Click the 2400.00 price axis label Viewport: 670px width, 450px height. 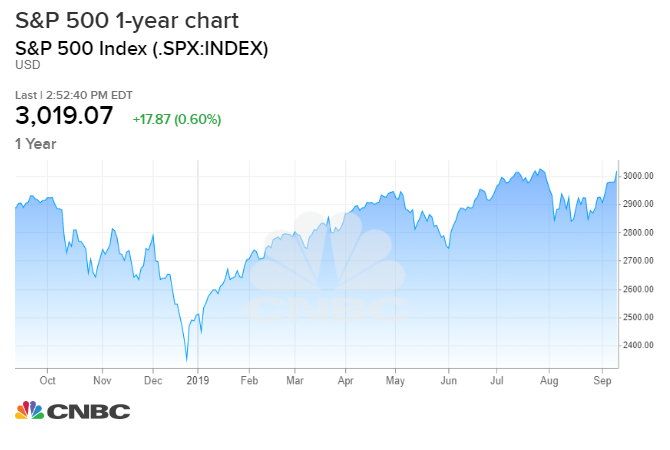638,345
